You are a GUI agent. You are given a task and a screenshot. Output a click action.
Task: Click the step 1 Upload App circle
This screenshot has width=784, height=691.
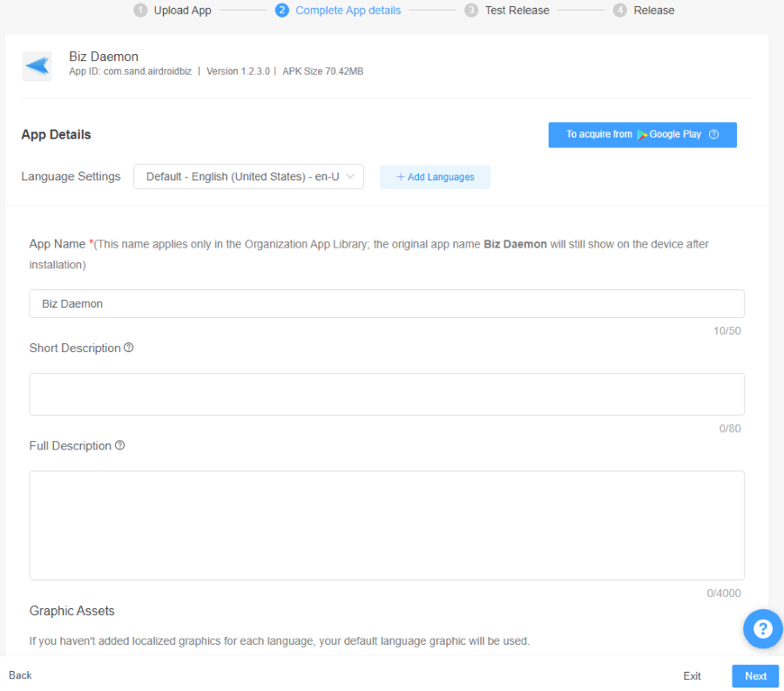click(140, 10)
